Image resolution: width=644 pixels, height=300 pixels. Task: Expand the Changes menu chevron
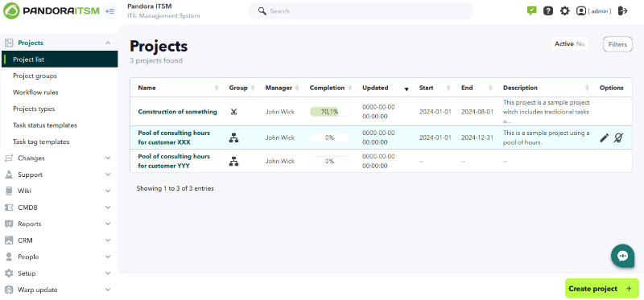click(108, 158)
